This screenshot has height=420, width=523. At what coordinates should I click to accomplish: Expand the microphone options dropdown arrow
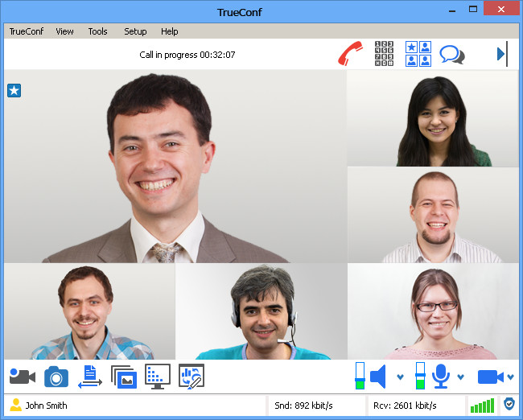[x=460, y=377]
